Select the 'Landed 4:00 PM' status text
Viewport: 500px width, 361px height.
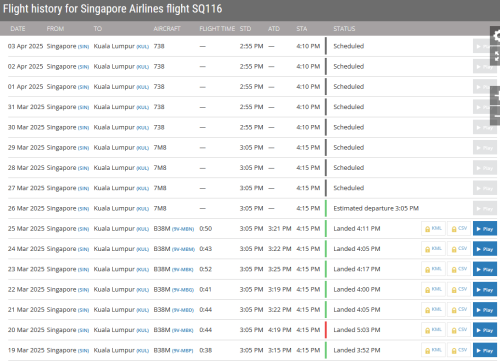357,289
